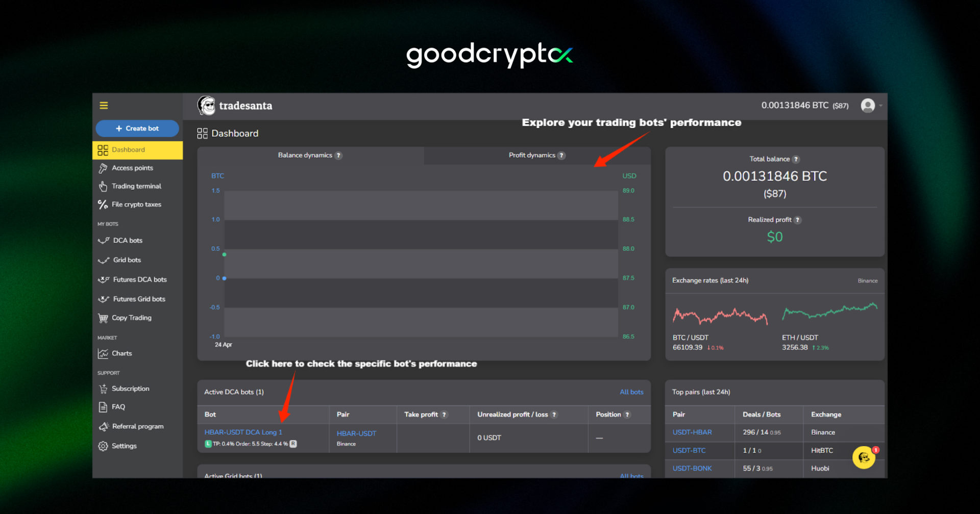Select DCA bots in the sidebar
Screen dimensions: 980x514
(x=127, y=240)
